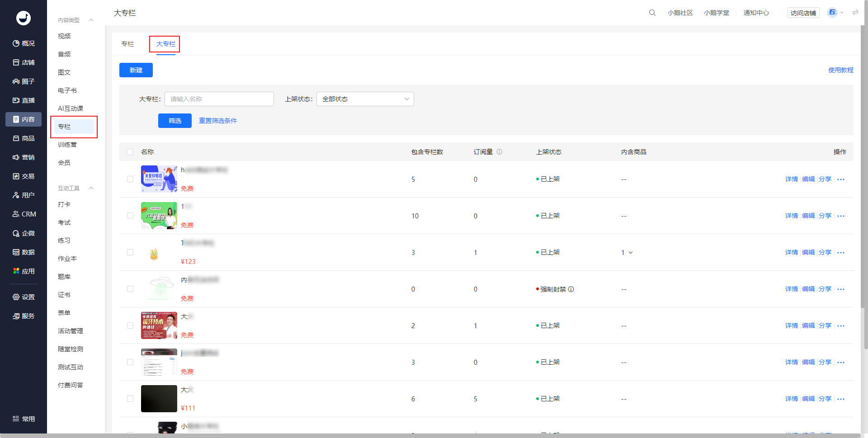Image resolution: width=868 pixels, height=438 pixels.
Task: Open the 上架状态 dropdown showing 全部状态
Action: pos(365,99)
